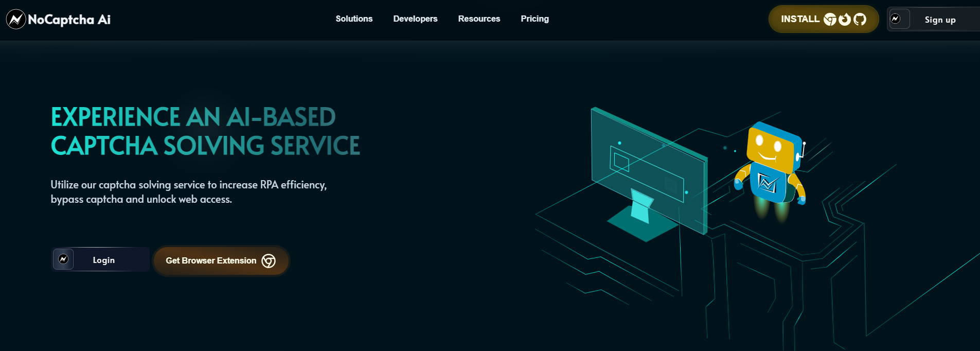The image size is (980, 351).
Task: Click the headline line "CAPTCHA SOLVING SERVICE"
Action: point(205,146)
